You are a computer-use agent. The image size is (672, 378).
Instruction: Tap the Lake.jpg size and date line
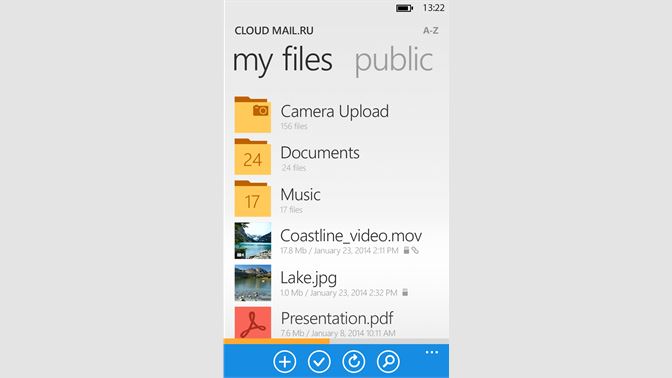pyautogui.click(x=339, y=293)
